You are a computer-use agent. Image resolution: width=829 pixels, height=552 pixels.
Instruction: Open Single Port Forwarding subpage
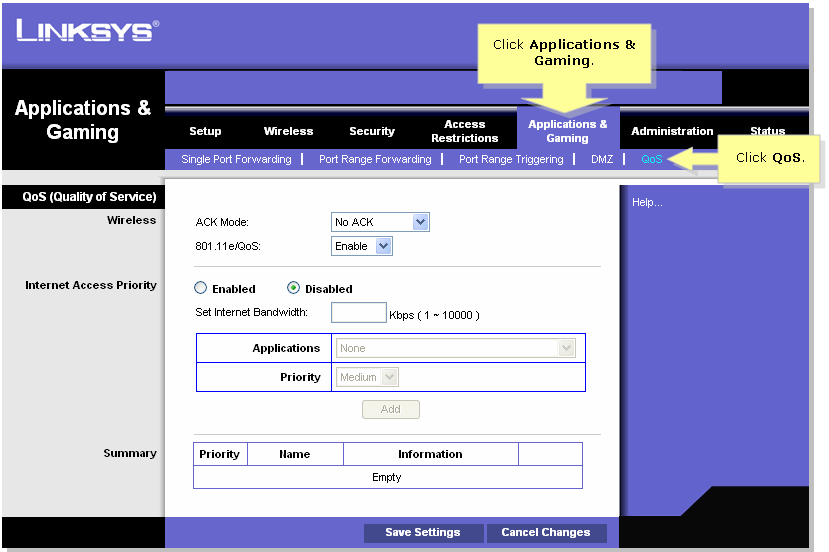point(236,159)
